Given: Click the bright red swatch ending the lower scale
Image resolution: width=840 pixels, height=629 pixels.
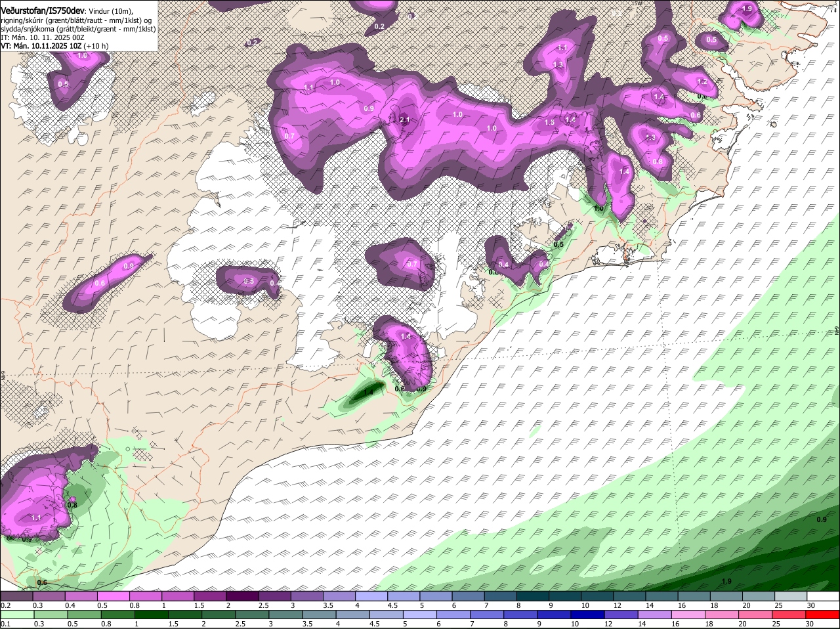Looking at the screenshot, I should tap(824, 615).
